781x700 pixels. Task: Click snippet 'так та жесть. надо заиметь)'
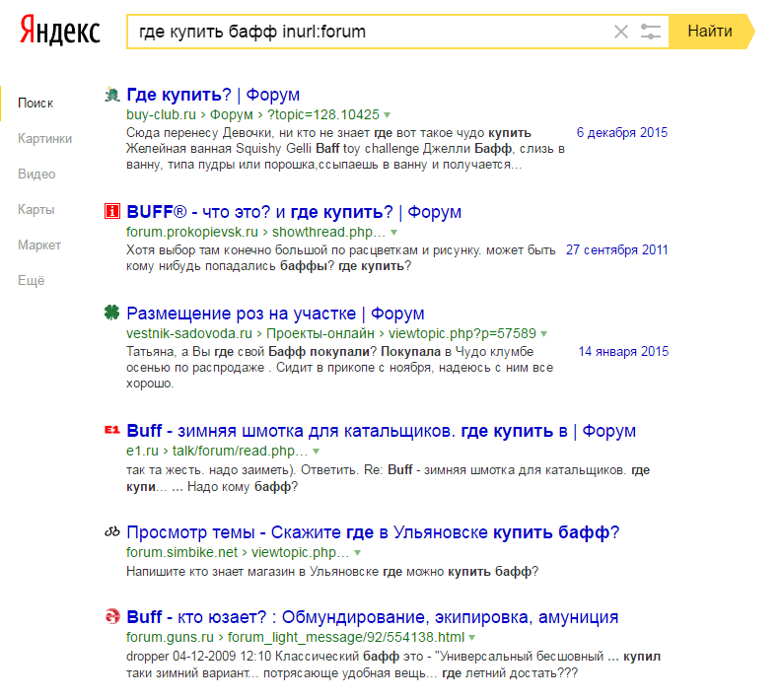pos(212,470)
